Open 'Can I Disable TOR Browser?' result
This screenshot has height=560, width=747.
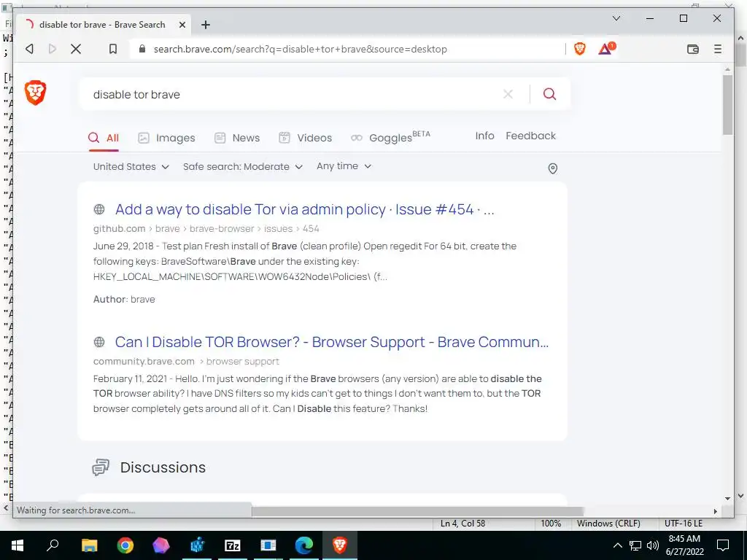click(332, 342)
